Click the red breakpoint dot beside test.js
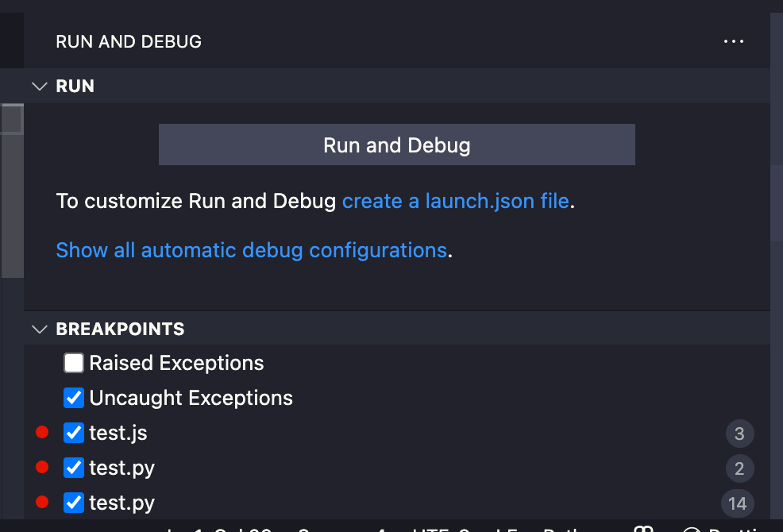This screenshot has height=532, width=783. [41, 433]
